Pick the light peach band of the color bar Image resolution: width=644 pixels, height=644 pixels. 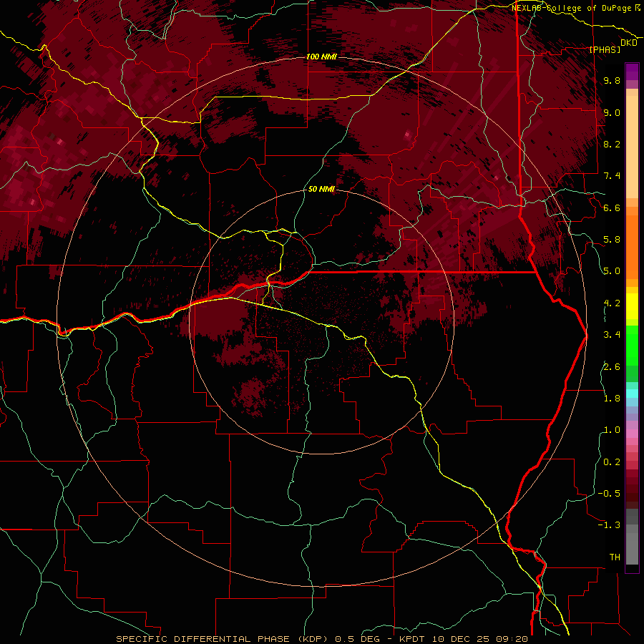(x=632, y=148)
